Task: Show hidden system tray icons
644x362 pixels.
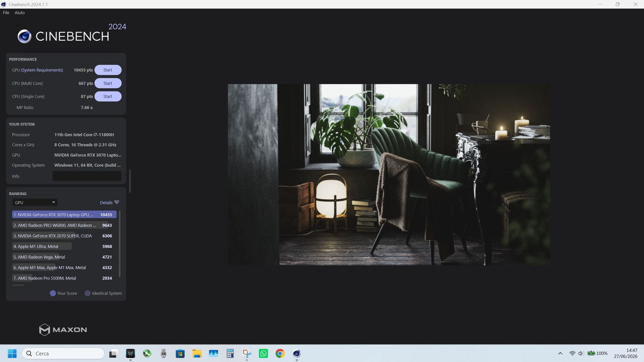Action: click(560, 354)
